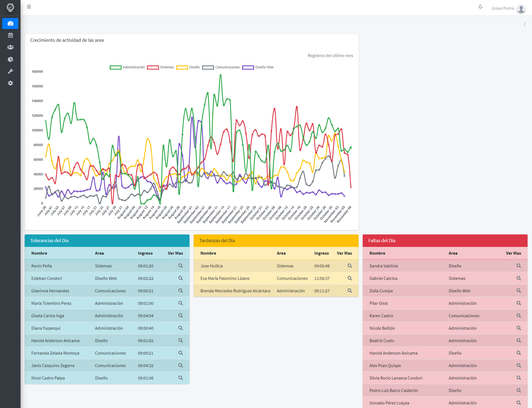Click the Faltas del Dia header
The width and height of the screenshot is (532, 408).
coord(445,241)
